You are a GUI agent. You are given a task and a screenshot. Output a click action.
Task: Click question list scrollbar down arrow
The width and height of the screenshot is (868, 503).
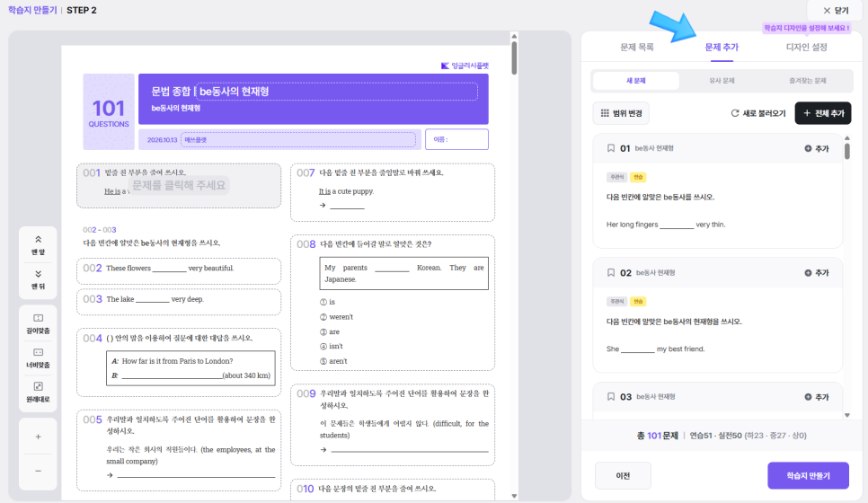(847, 415)
